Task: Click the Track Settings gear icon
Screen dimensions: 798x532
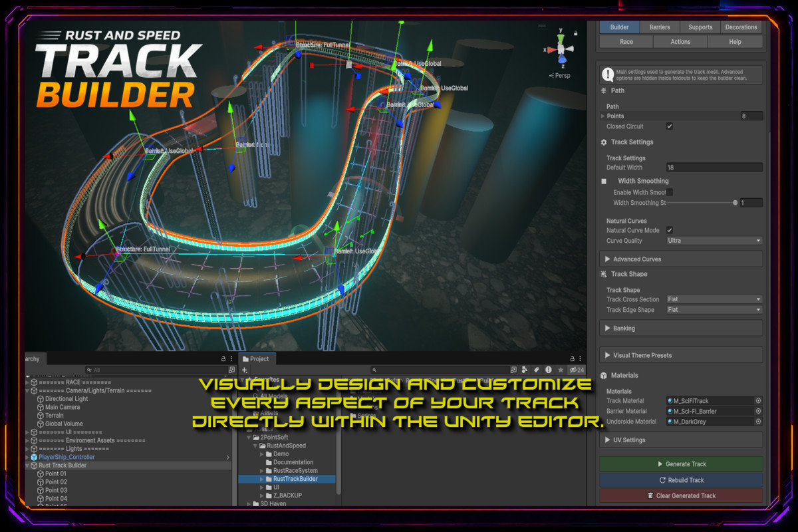Action: [604, 142]
